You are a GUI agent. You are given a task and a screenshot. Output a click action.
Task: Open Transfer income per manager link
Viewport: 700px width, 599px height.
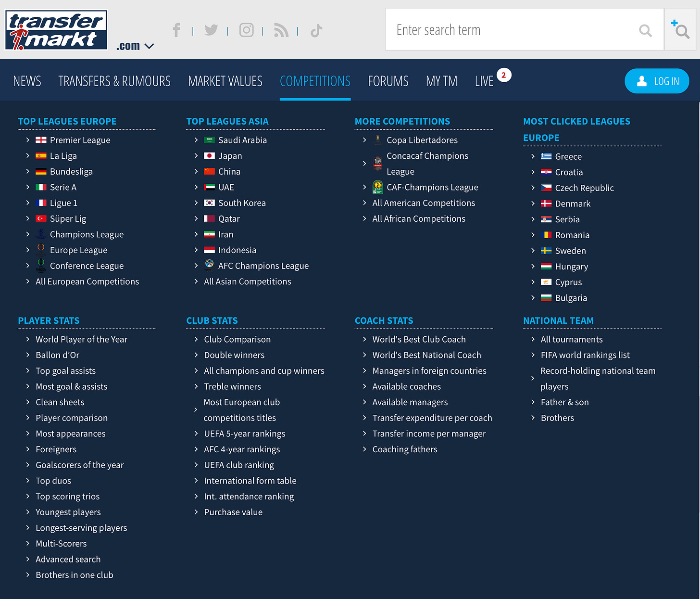429,433
